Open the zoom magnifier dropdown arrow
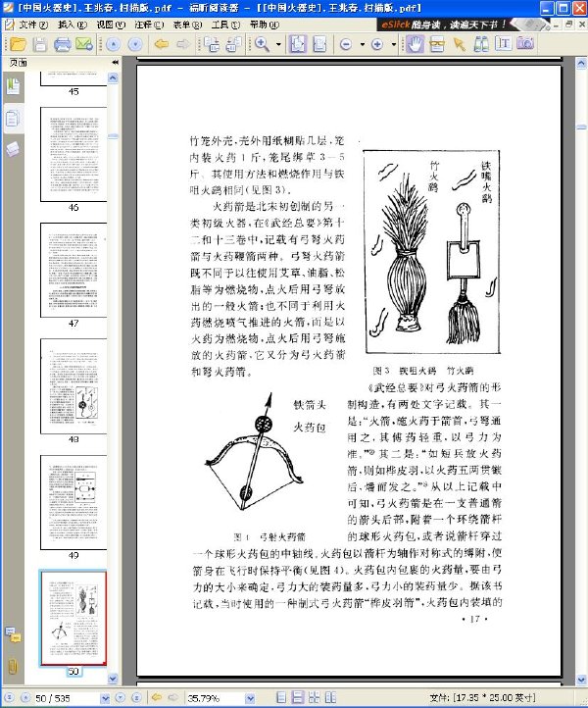 tap(278, 44)
